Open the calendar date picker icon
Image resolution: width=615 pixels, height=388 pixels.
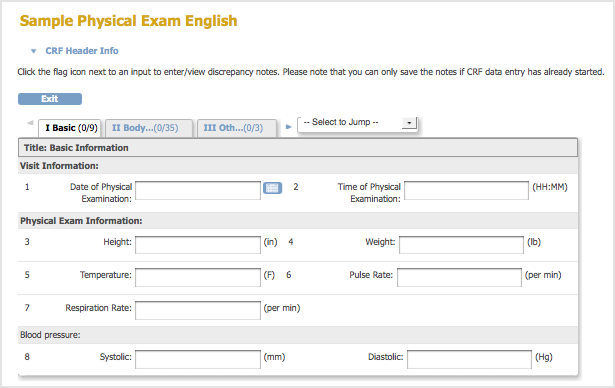coord(272,188)
